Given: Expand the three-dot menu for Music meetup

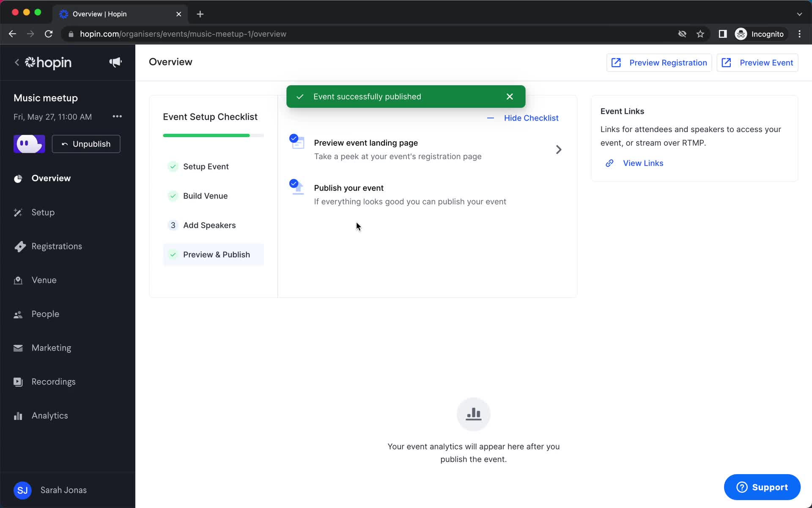Looking at the screenshot, I should pos(116,116).
